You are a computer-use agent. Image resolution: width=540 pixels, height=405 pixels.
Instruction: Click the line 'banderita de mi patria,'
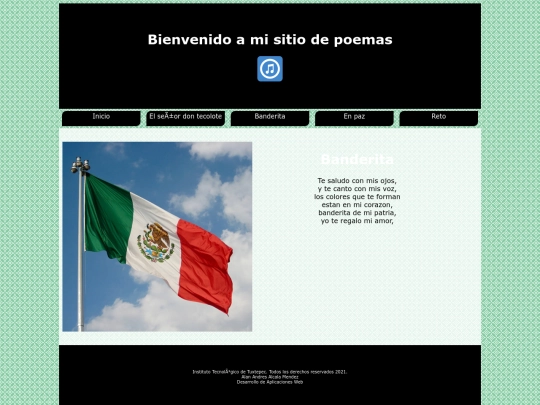coord(357,213)
